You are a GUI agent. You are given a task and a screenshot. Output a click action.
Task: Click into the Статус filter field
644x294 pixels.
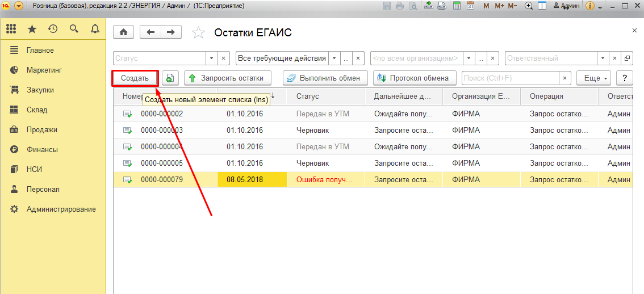point(160,58)
